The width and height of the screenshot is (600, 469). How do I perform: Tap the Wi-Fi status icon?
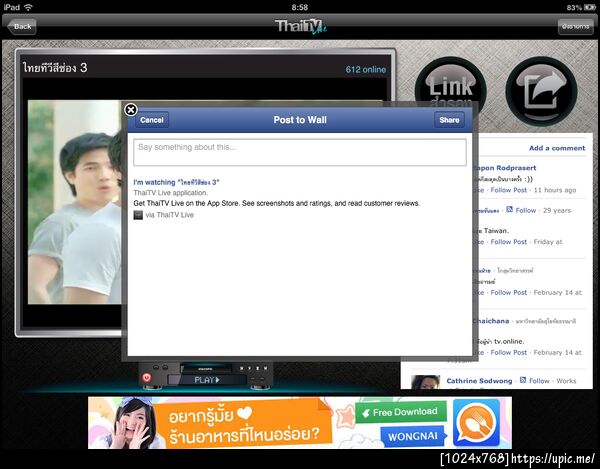click(28, 7)
